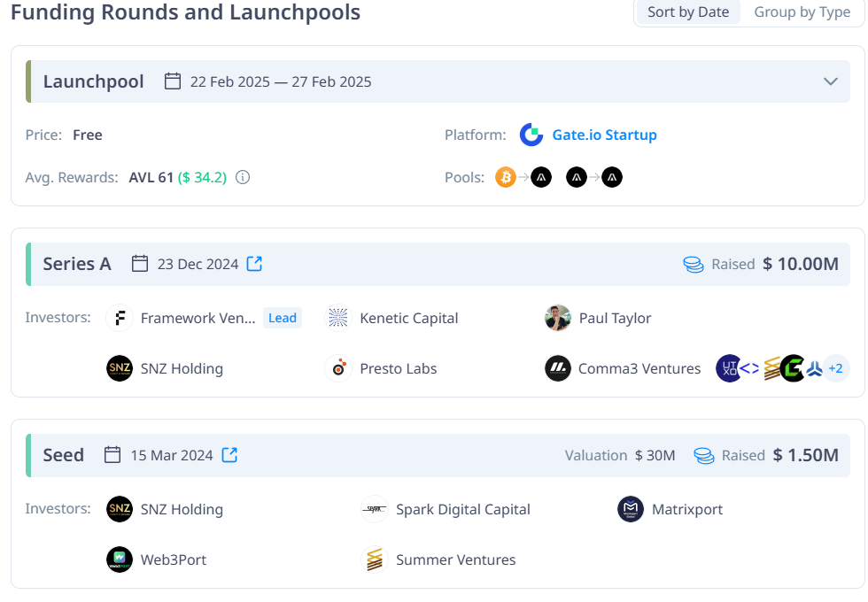Click the Spark Digital Capital logo
The height and width of the screenshot is (602, 868).
[375, 509]
